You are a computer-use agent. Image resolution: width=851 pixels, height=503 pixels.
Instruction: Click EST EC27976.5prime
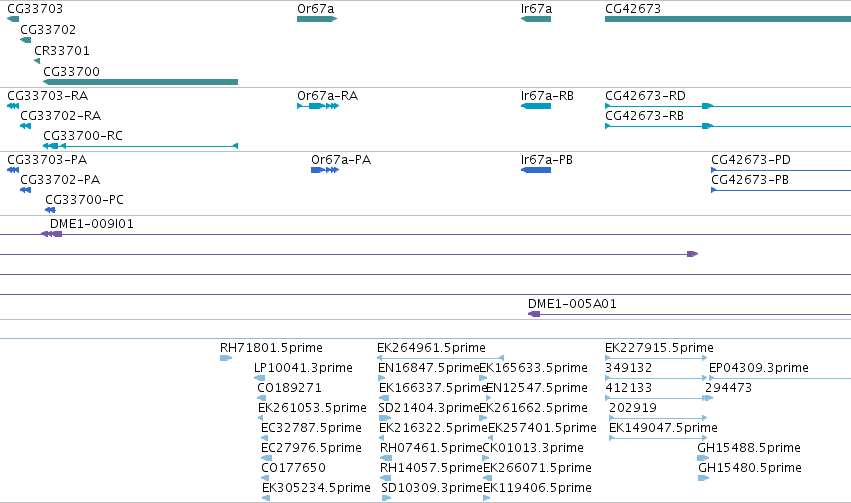311,448
